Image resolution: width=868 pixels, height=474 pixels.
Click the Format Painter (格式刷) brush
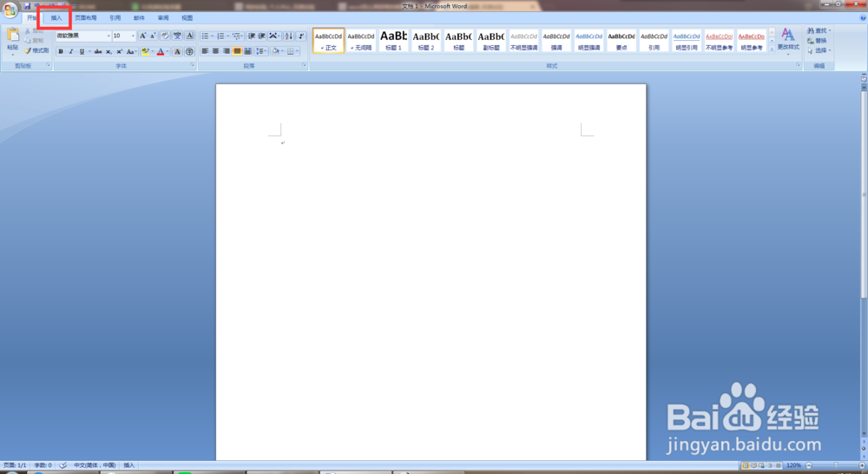[36, 50]
